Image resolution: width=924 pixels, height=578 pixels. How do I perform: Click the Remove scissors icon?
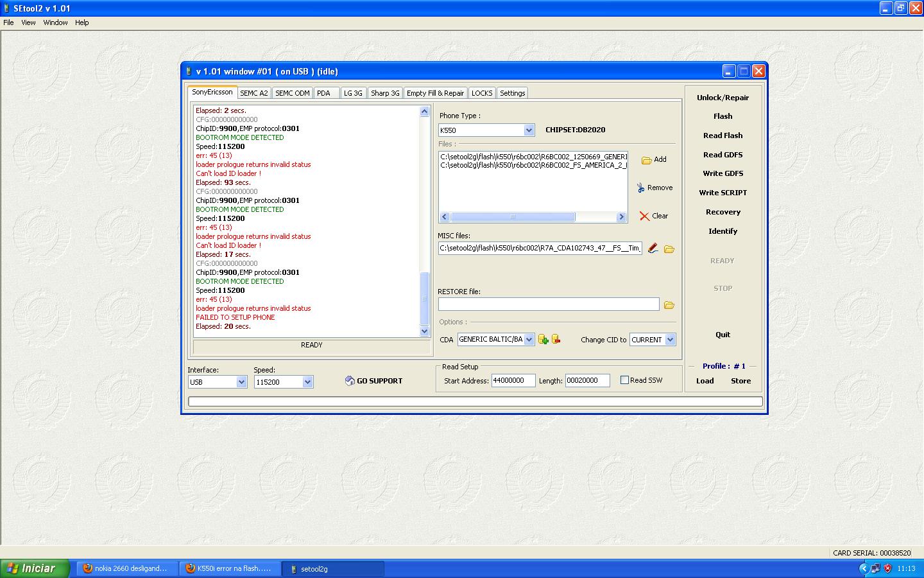coord(640,188)
